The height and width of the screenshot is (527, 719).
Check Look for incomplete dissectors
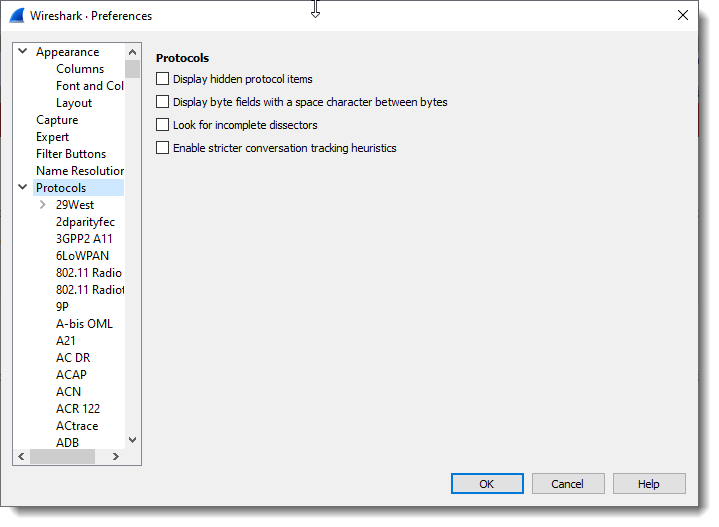point(163,125)
